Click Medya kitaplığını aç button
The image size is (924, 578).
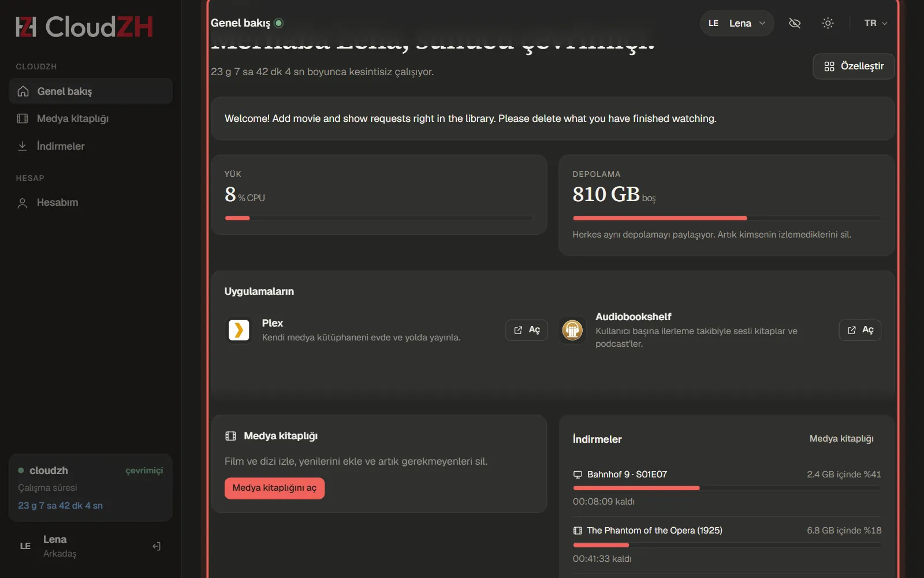(x=274, y=488)
